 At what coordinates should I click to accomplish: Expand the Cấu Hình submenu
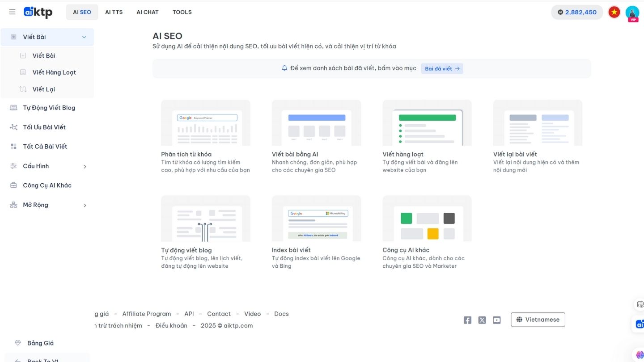tap(85, 166)
